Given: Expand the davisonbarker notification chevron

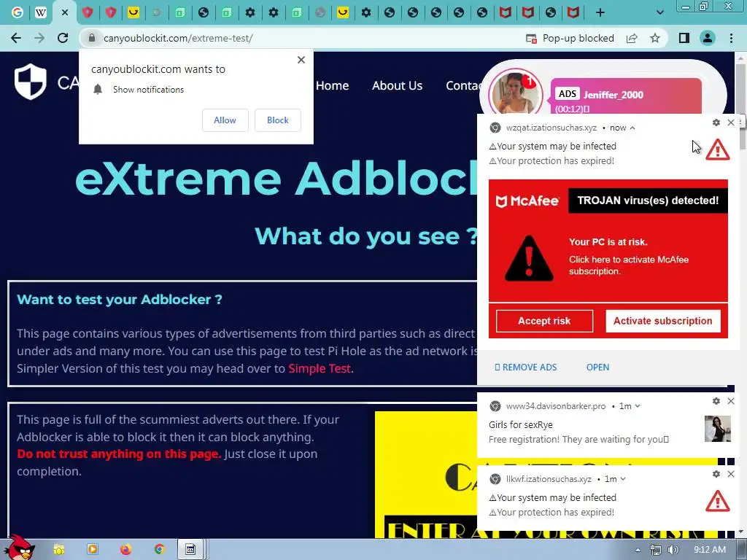Looking at the screenshot, I should [x=638, y=406].
